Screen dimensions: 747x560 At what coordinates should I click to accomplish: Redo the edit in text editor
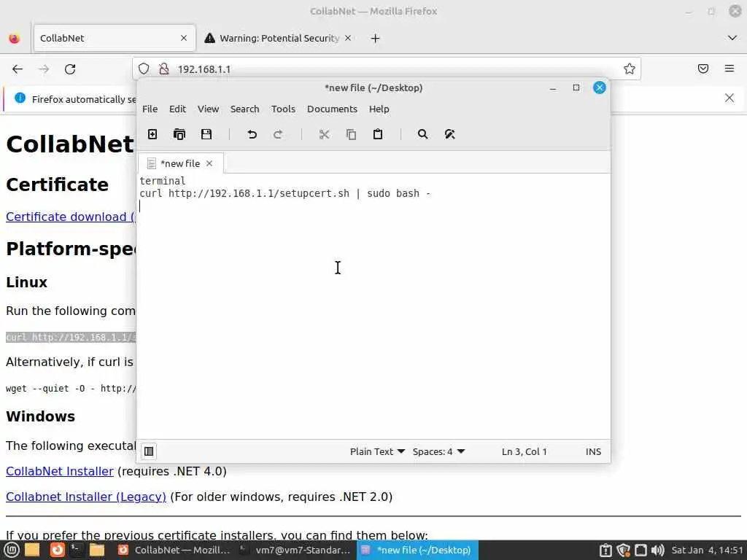click(278, 134)
